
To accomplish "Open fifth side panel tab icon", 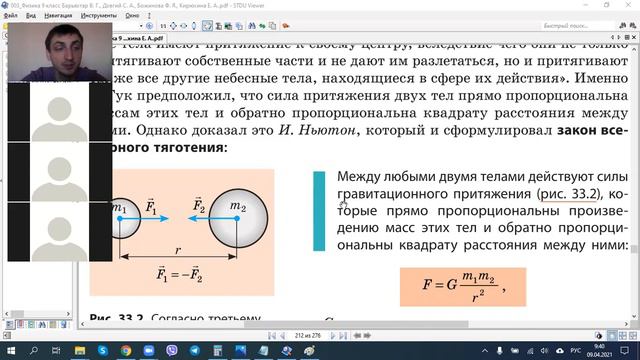I will [53, 325].
